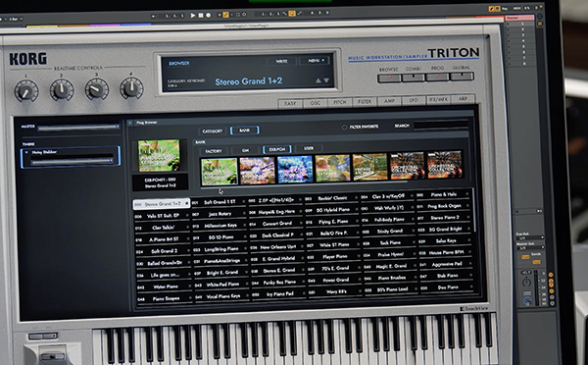
Task: Adjust the MASTER volume slider
Action: pos(78,129)
